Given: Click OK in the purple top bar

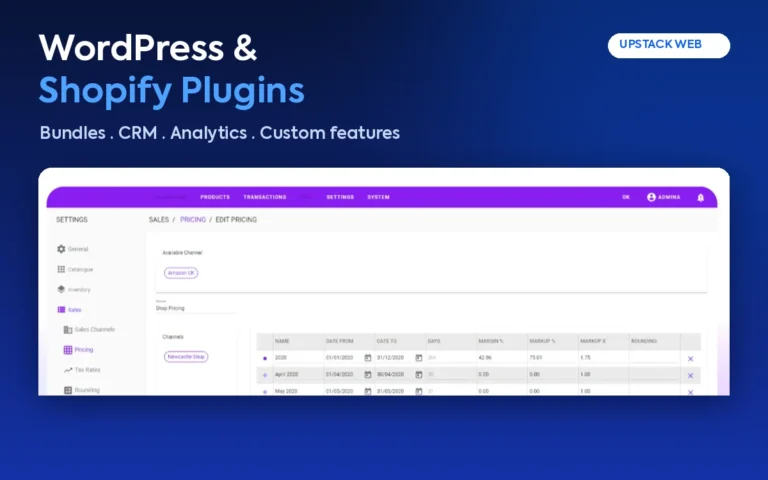Looking at the screenshot, I should point(626,197).
